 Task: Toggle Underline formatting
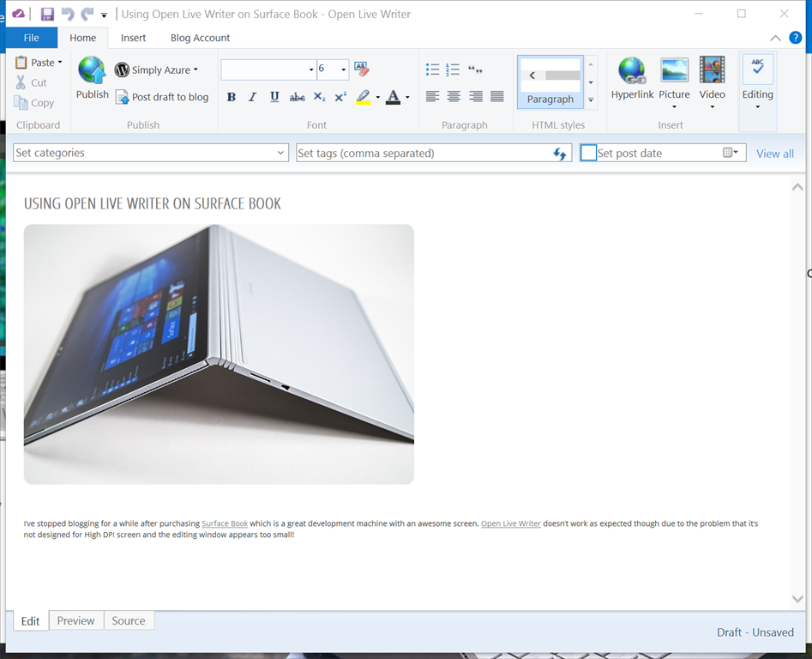274,97
